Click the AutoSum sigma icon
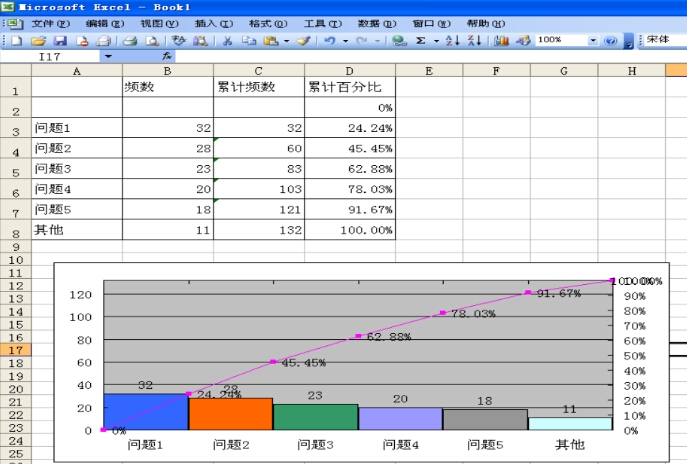This screenshot has width=687, height=464. 421,41
